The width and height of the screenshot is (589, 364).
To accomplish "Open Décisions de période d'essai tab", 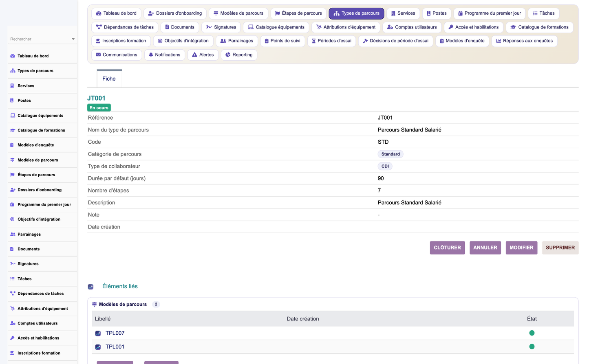I will (x=396, y=41).
